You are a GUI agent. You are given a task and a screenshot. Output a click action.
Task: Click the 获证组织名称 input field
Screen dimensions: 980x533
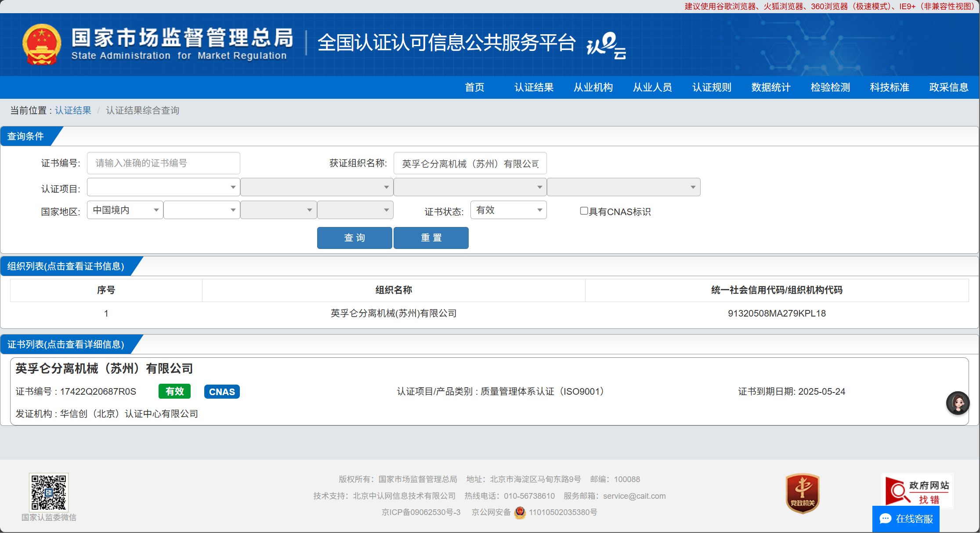[470, 163]
